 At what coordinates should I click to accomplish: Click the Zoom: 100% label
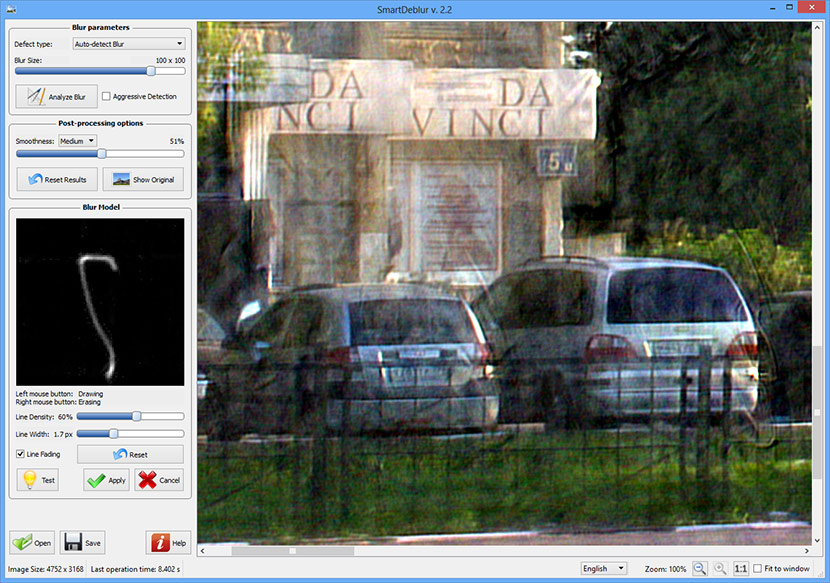pos(665,569)
